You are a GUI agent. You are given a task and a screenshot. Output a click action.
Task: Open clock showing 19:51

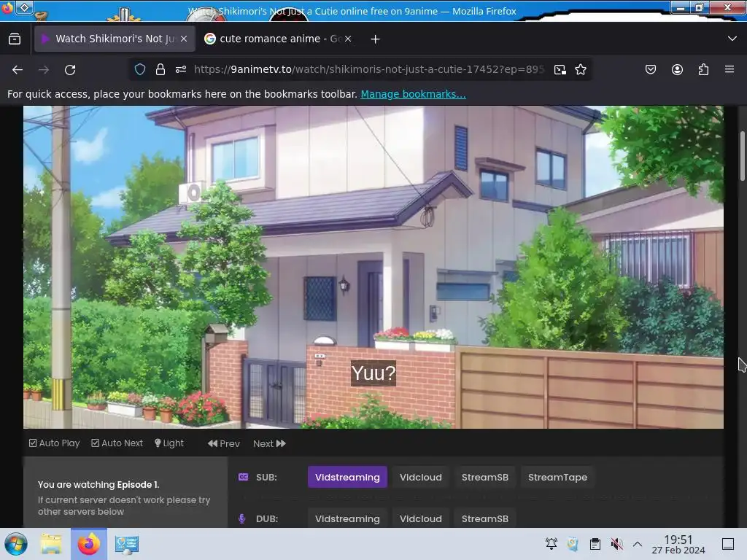click(x=678, y=544)
